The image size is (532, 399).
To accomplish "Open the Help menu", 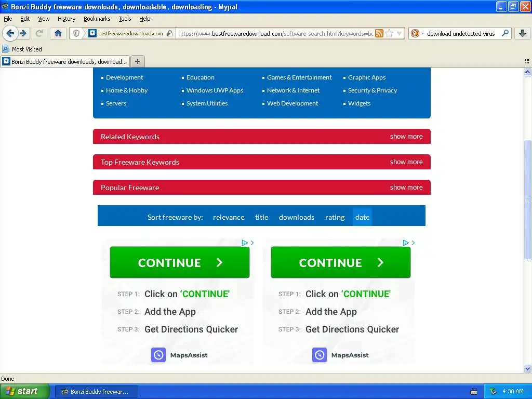I will tap(144, 19).
